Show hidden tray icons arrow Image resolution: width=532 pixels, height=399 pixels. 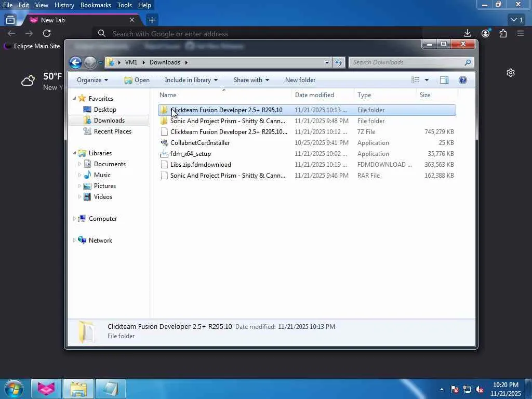[442, 389]
